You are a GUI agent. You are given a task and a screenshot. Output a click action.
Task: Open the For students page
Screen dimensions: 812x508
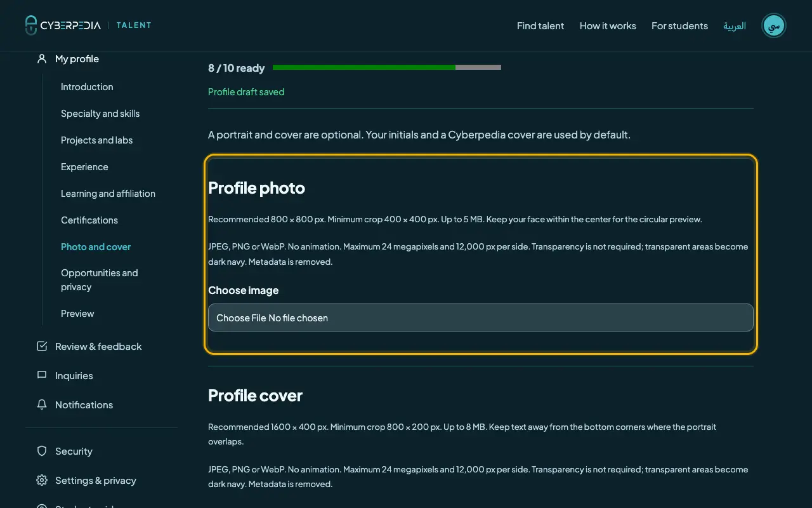[679, 26]
